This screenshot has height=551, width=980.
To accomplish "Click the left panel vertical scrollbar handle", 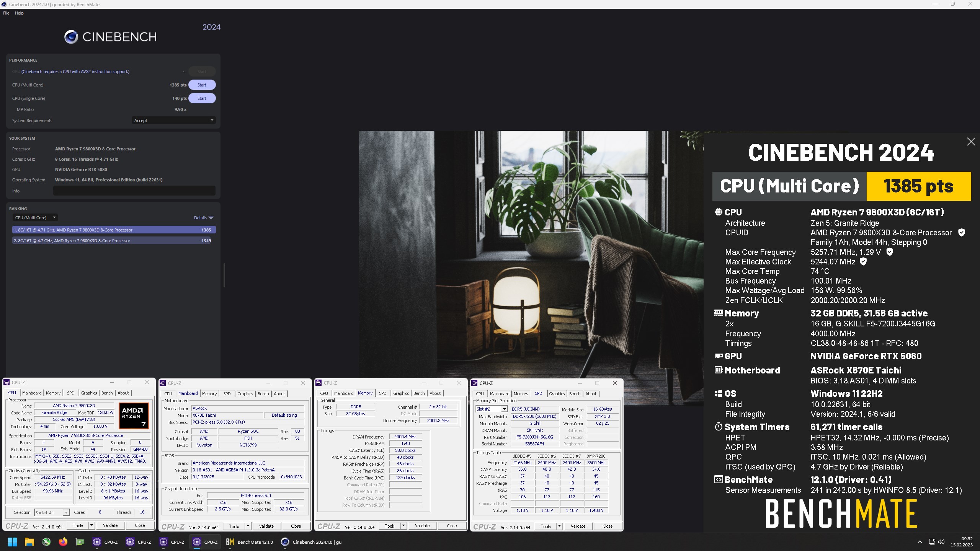I will (x=224, y=275).
